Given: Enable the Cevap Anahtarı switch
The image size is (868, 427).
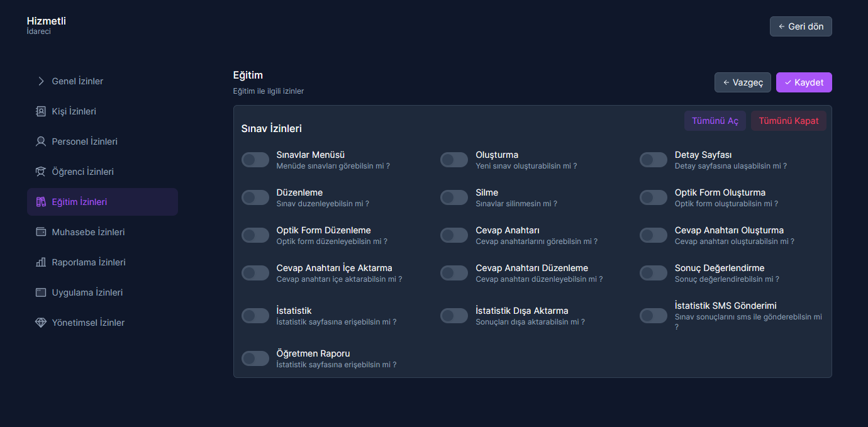Looking at the screenshot, I should pos(454,235).
